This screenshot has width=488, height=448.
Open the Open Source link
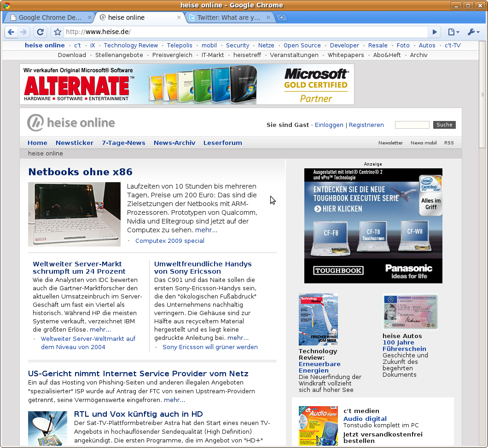point(302,46)
